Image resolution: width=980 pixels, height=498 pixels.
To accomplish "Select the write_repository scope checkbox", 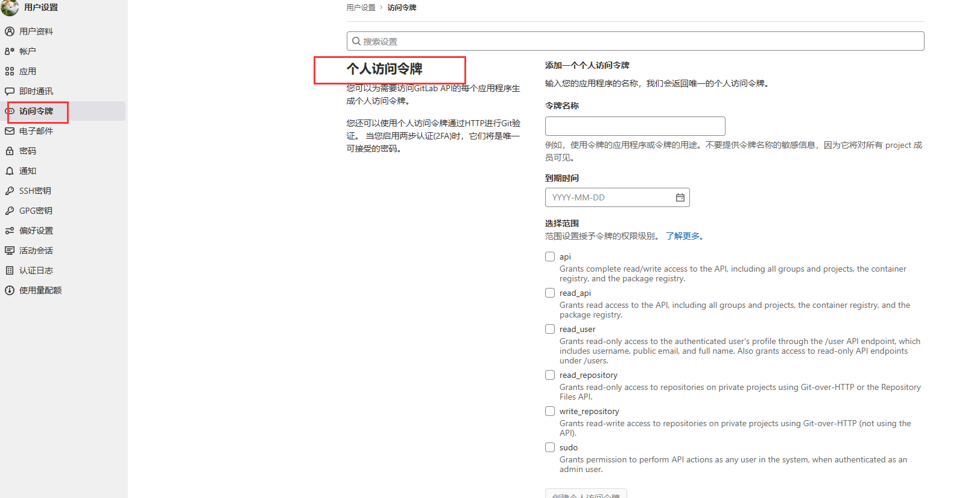I will click(550, 411).
